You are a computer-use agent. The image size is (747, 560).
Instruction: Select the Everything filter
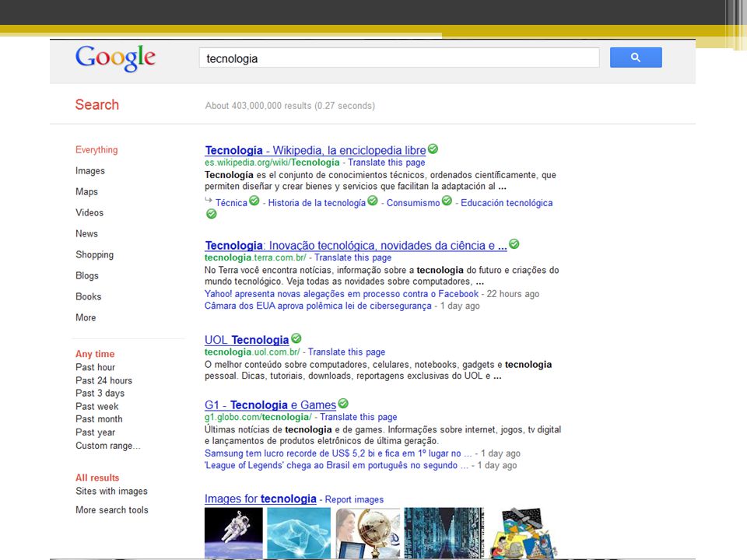[96, 149]
